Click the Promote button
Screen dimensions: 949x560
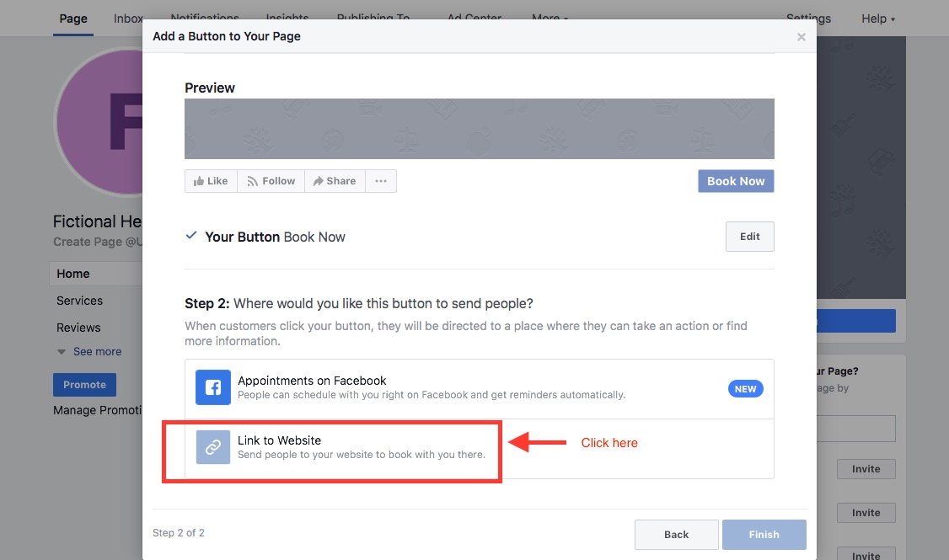coord(85,385)
